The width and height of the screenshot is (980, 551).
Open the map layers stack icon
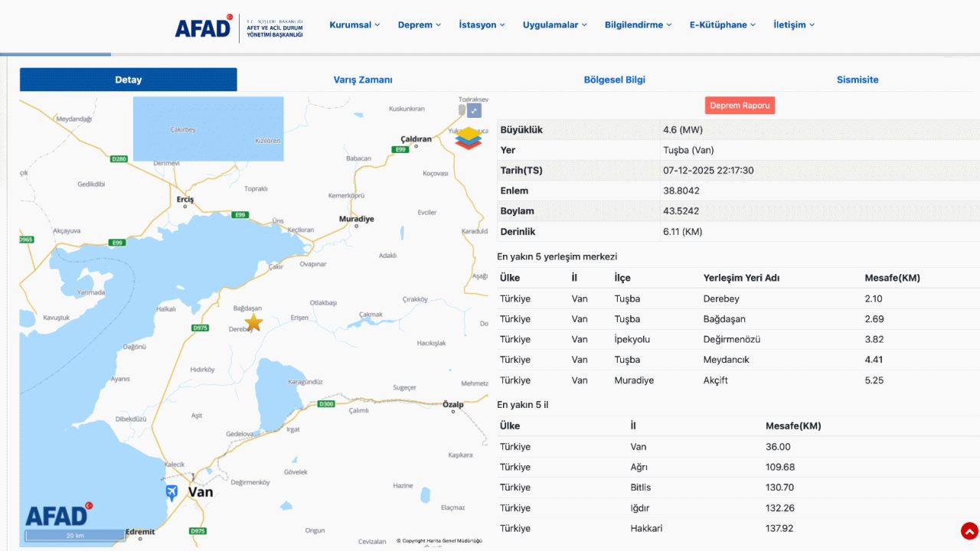tap(468, 138)
